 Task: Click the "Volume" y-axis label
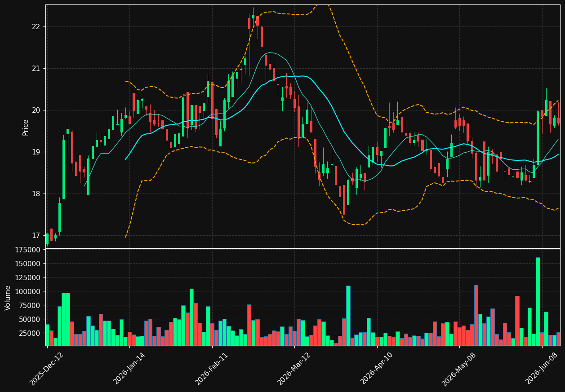tap(8, 298)
